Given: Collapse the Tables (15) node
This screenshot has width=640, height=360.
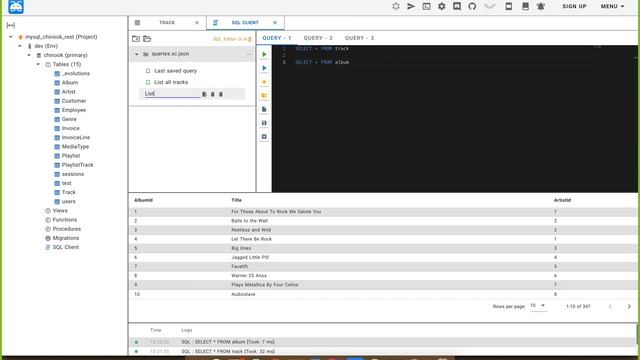Looking at the screenshot, I should [x=38, y=64].
